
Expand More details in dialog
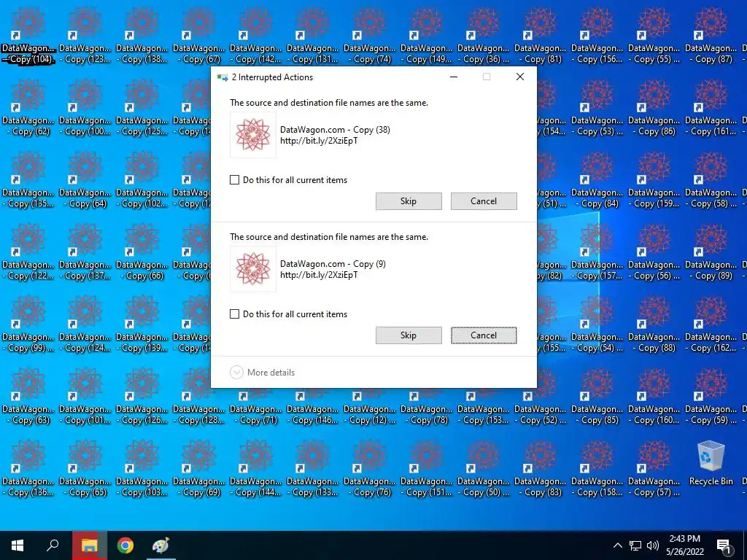[263, 373]
